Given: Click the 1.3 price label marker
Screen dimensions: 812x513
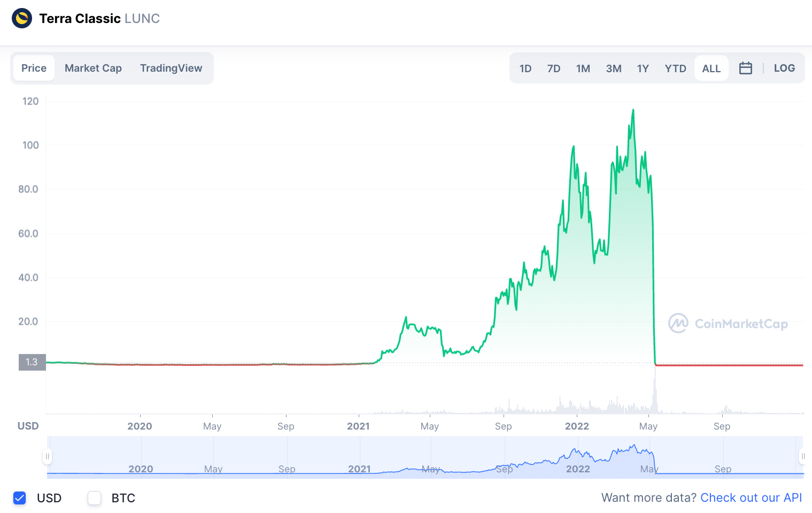Looking at the screenshot, I should tap(32, 362).
